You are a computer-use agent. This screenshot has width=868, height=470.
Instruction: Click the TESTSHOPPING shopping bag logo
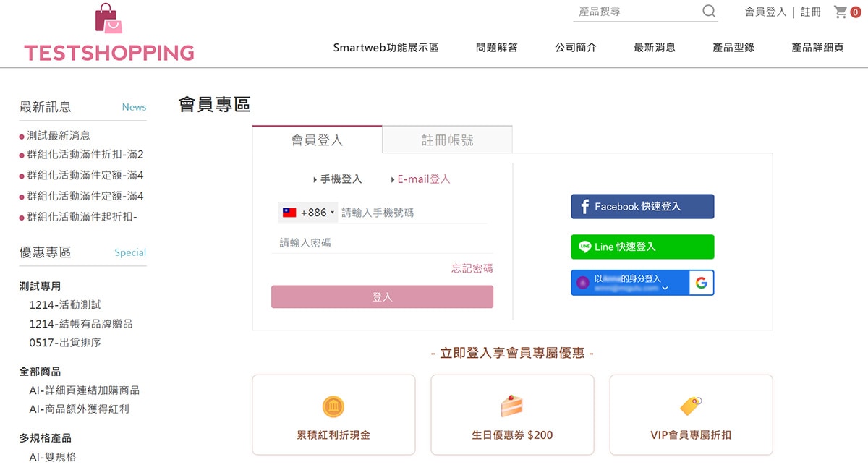tap(109, 34)
